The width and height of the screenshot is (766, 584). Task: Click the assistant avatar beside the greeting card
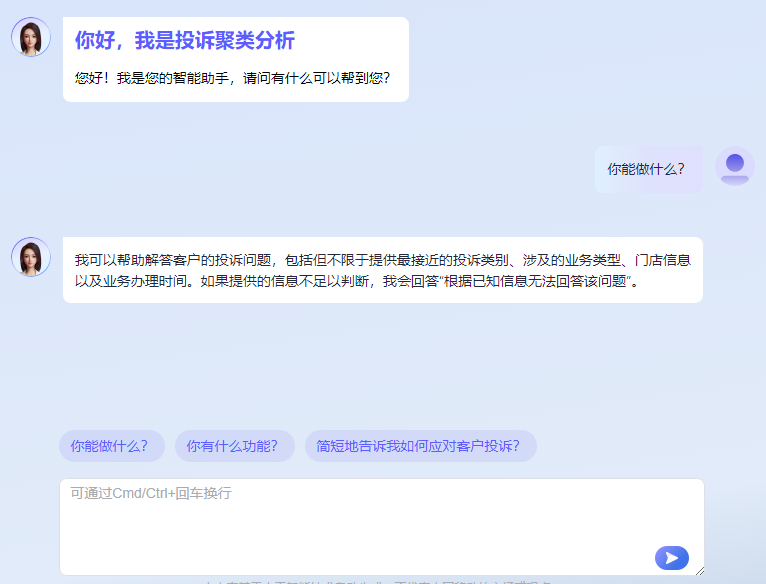point(31,37)
